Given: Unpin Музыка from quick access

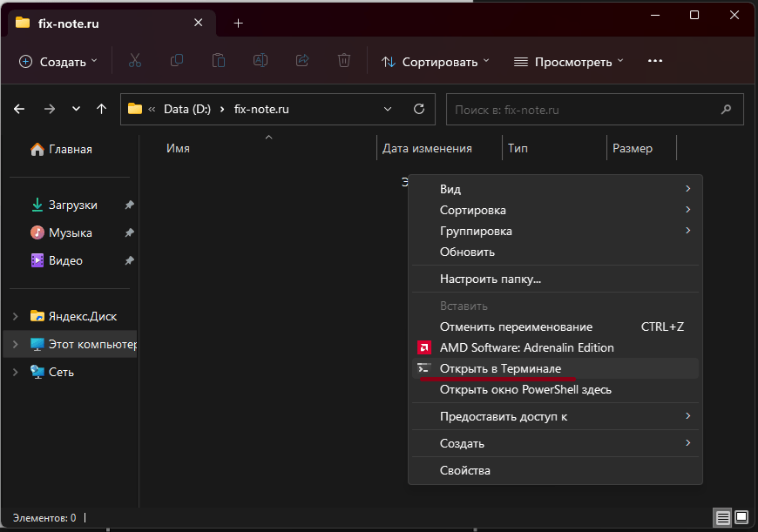Looking at the screenshot, I should click(x=129, y=232).
